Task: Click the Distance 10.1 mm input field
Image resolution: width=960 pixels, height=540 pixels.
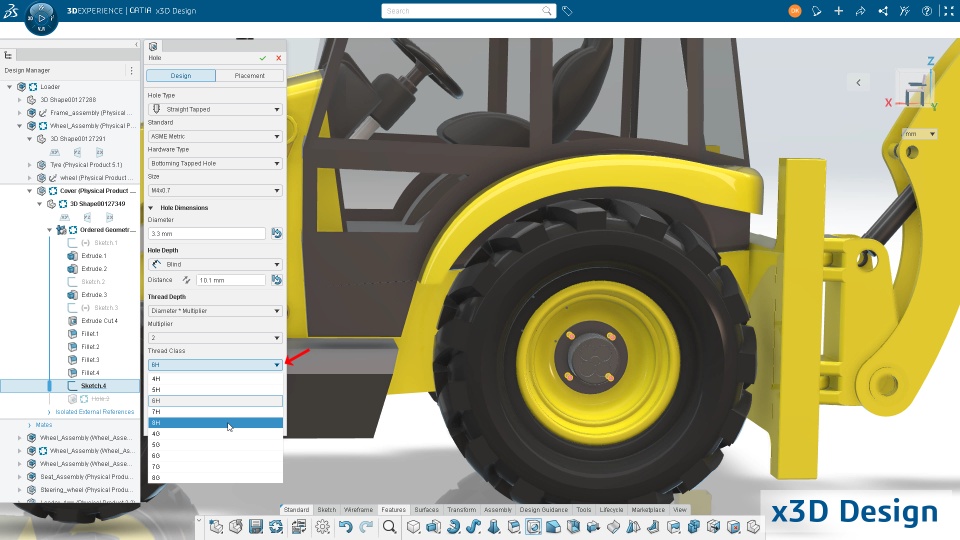Action: (231, 280)
